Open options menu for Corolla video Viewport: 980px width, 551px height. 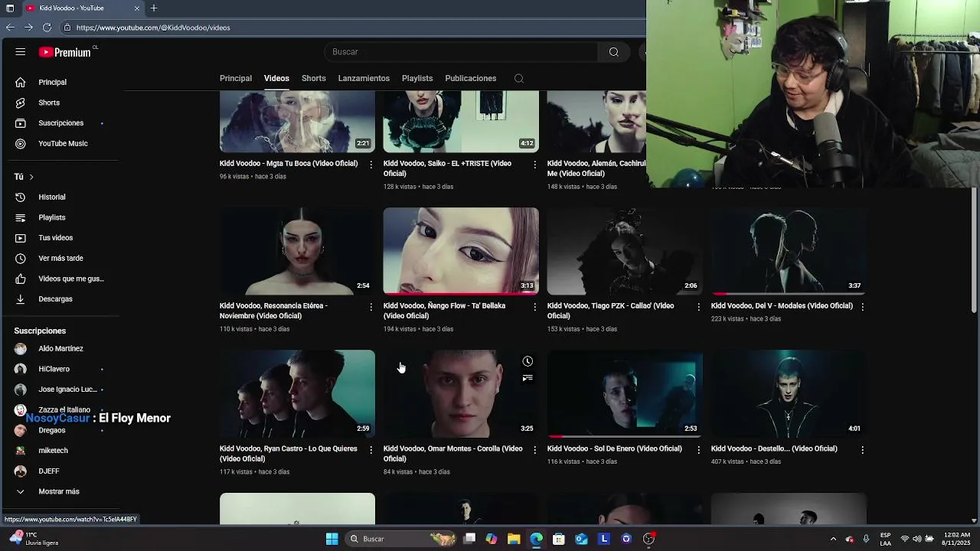(x=535, y=450)
